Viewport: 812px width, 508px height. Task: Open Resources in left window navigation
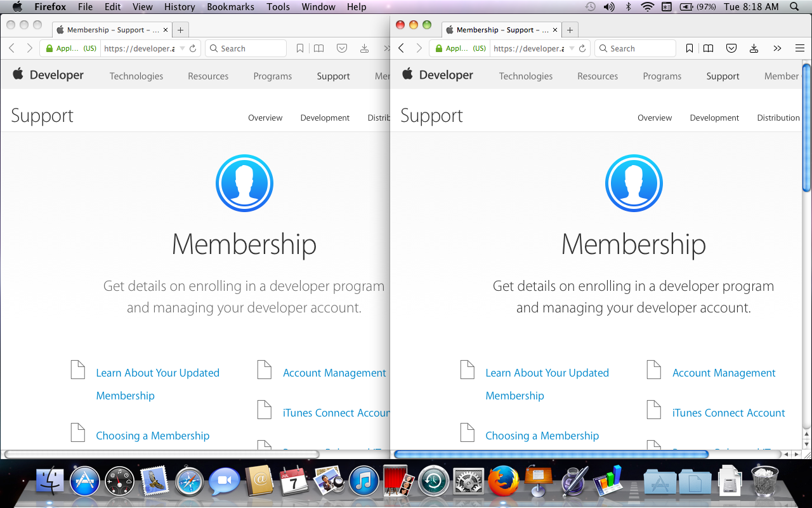coord(208,76)
